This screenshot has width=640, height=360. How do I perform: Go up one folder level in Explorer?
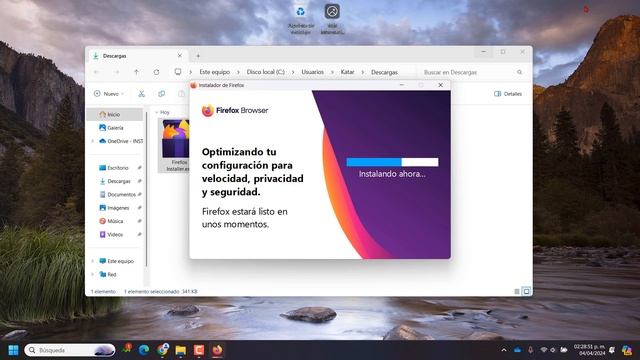[x=136, y=72]
